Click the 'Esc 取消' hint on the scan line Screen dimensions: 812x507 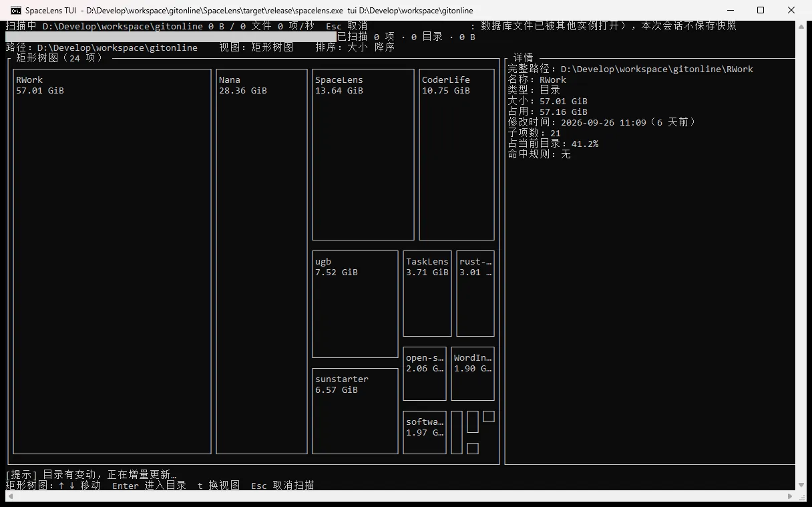point(347,26)
